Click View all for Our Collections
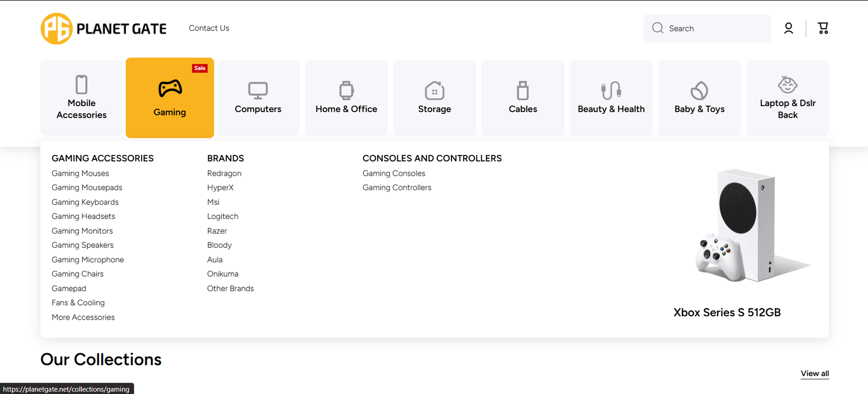 [x=815, y=373]
